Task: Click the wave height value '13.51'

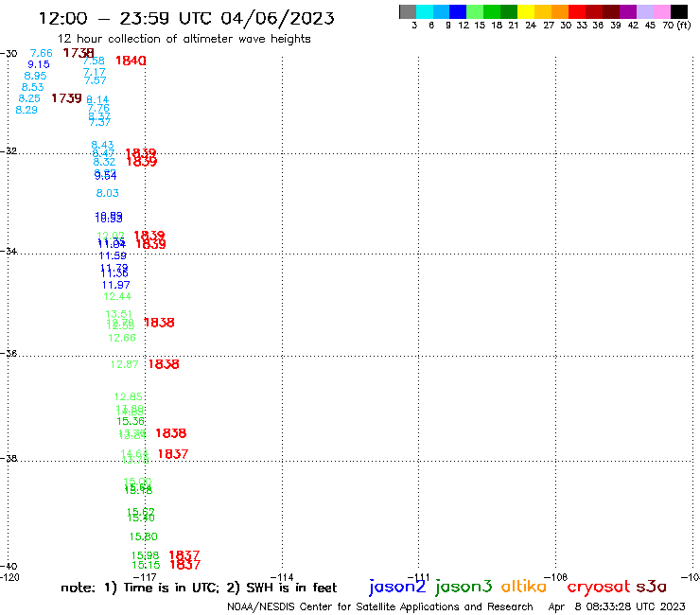Action: click(119, 314)
